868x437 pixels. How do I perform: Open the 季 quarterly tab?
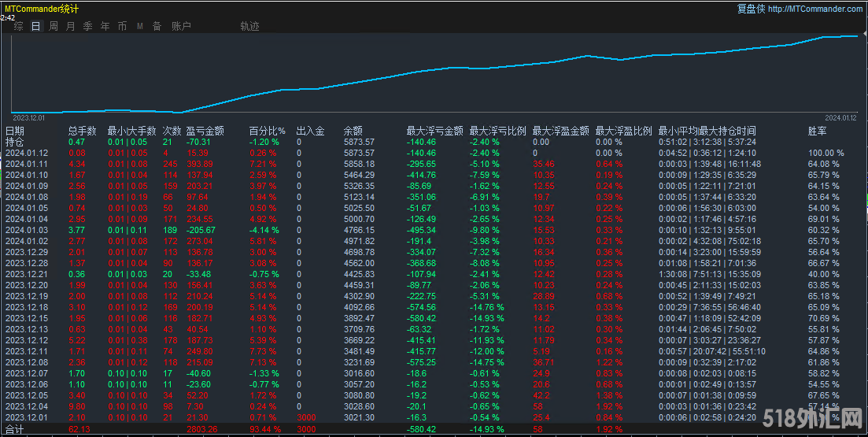(x=88, y=26)
